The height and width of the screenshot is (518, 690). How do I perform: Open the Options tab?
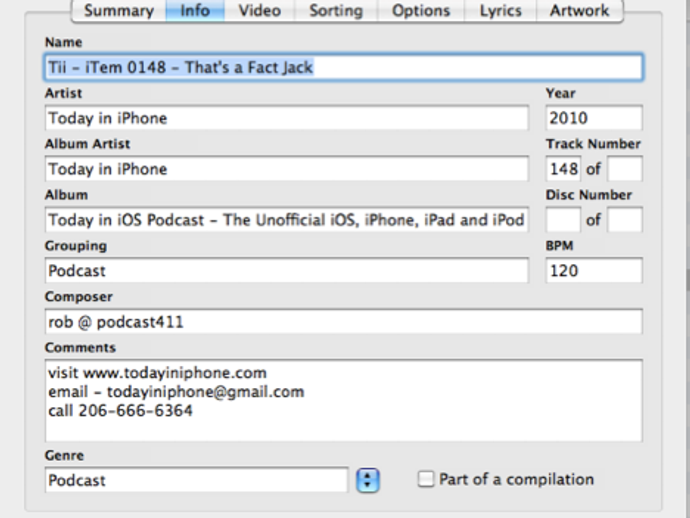[421, 11]
